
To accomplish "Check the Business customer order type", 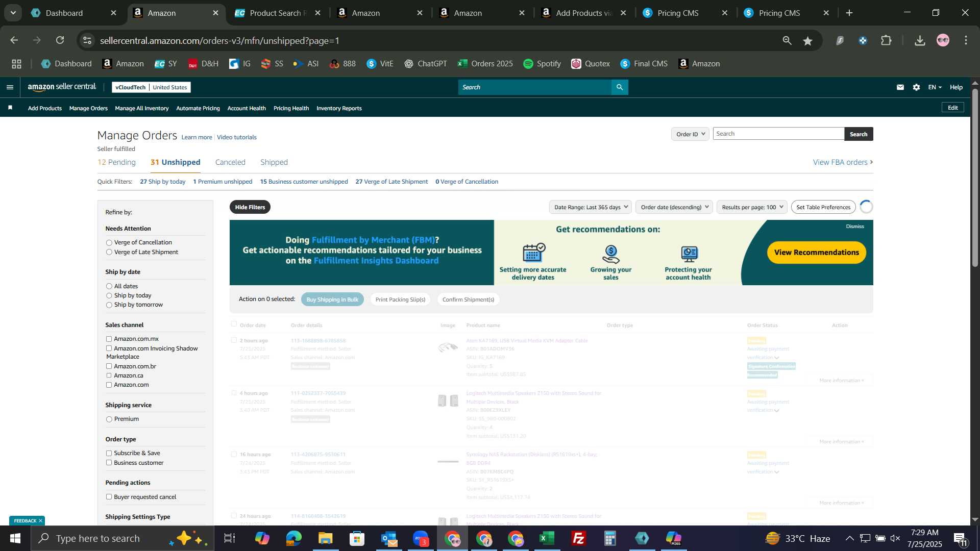I will 109,463.
